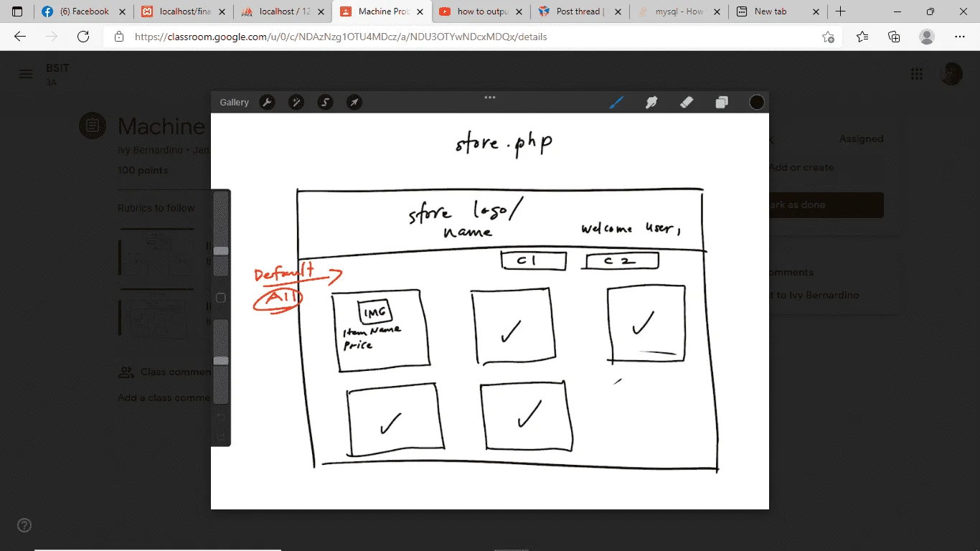Select the S-shaped Selection tool icon
980x551 pixels.
click(326, 103)
